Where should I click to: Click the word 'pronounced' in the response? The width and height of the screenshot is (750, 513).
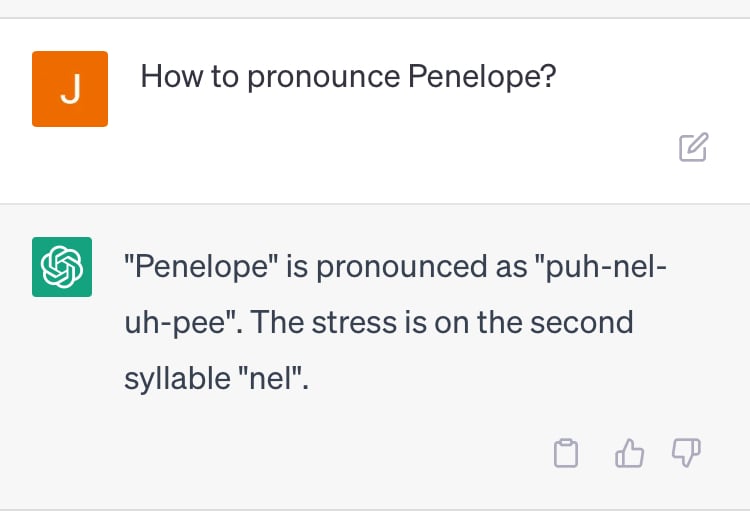402,267
